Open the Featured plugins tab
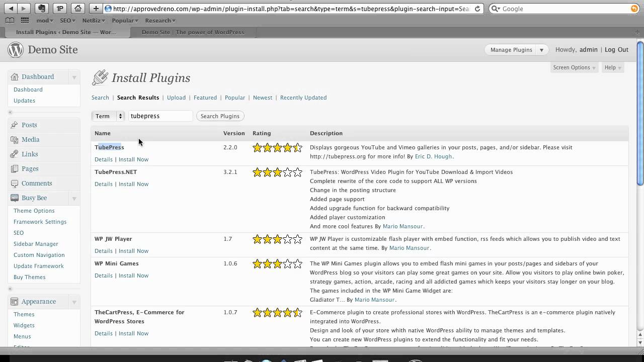The height and width of the screenshot is (362, 644). point(205,98)
